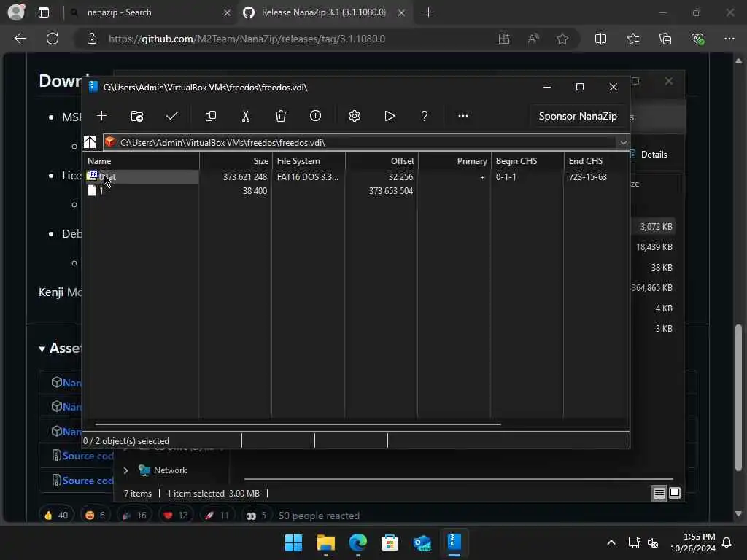This screenshot has width=747, height=560.
Task: Open the Edge Favorites list icon
Action: click(633, 39)
